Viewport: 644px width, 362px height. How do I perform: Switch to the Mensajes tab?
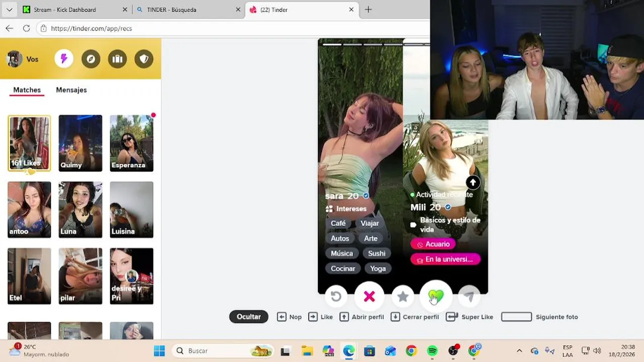pyautogui.click(x=71, y=90)
